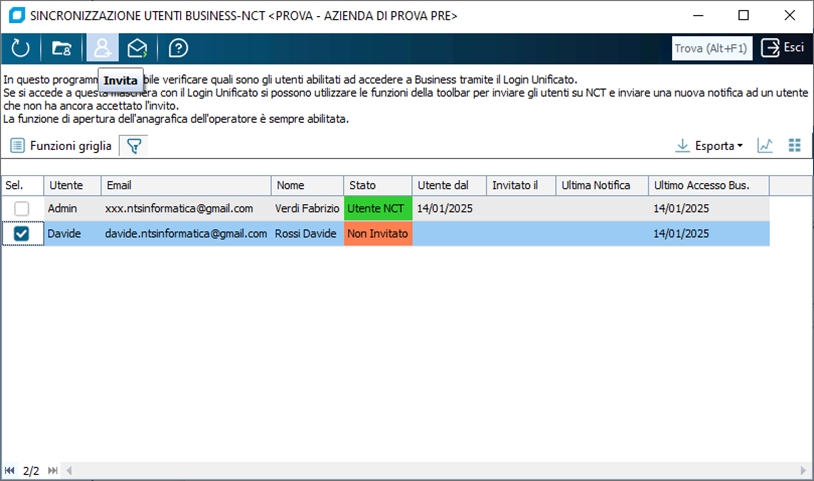Click the application logo in title bar
The height and width of the screenshot is (481, 814).
click(x=17, y=15)
